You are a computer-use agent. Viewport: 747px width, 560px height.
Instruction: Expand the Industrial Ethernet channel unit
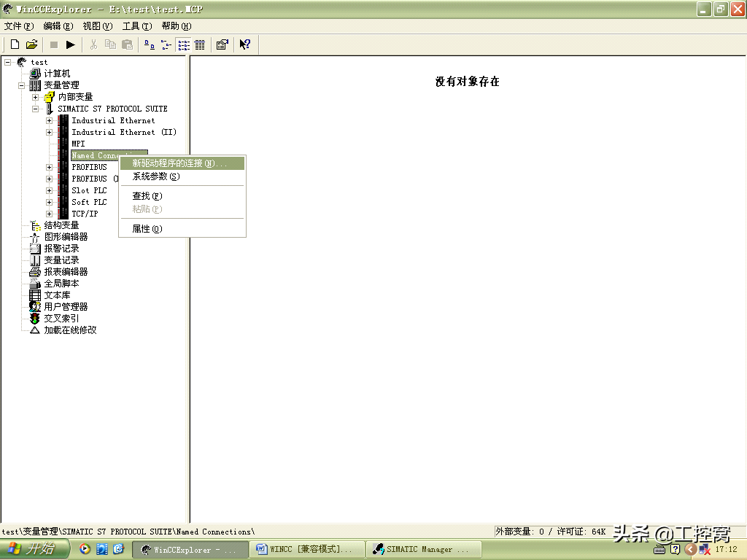[x=49, y=120]
